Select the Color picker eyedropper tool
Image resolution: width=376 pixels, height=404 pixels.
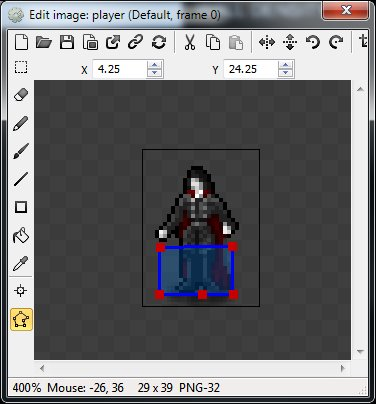click(21, 263)
